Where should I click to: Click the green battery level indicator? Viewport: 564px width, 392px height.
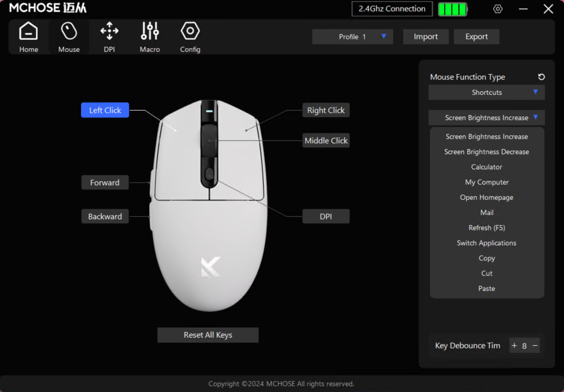[453, 9]
